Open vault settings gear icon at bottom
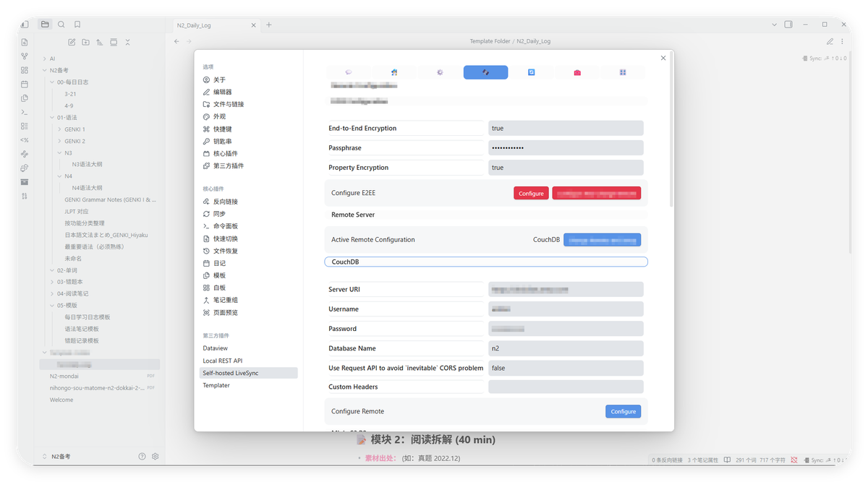Image resolution: width=868 pixels, height=482 pixels. tap(155, 457)
